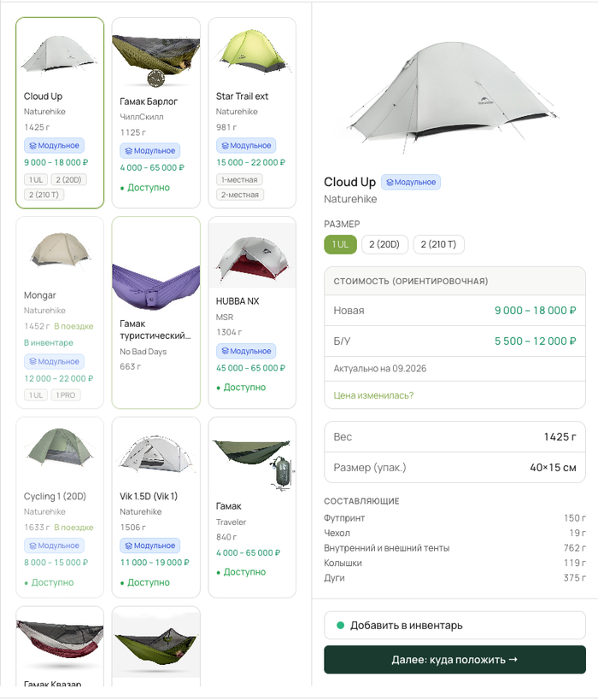Open Гамак туристический purple hammock card
This screenshot has height=700, width=598.
[155, 312]
